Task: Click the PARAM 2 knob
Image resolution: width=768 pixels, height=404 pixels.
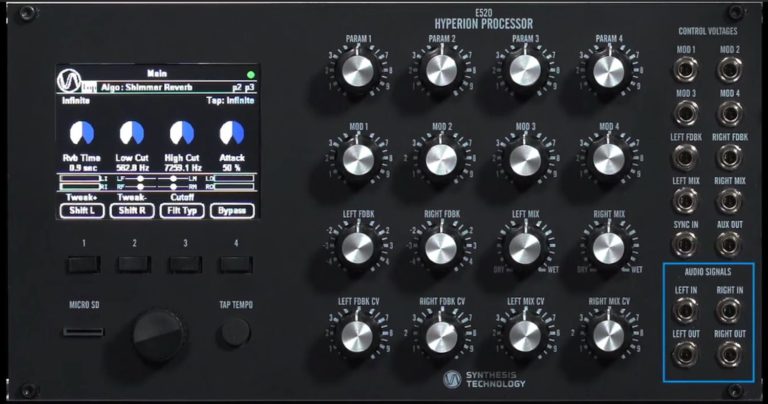Action: [442, 71]
